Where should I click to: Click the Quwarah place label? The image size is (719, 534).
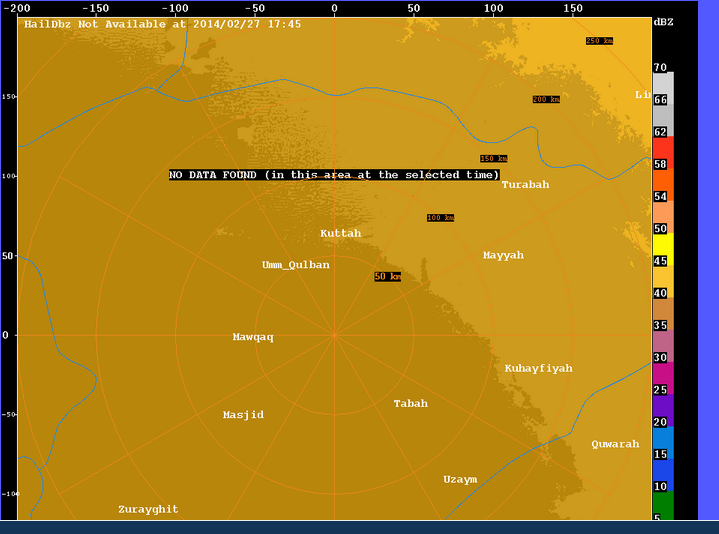click(615, 444)
